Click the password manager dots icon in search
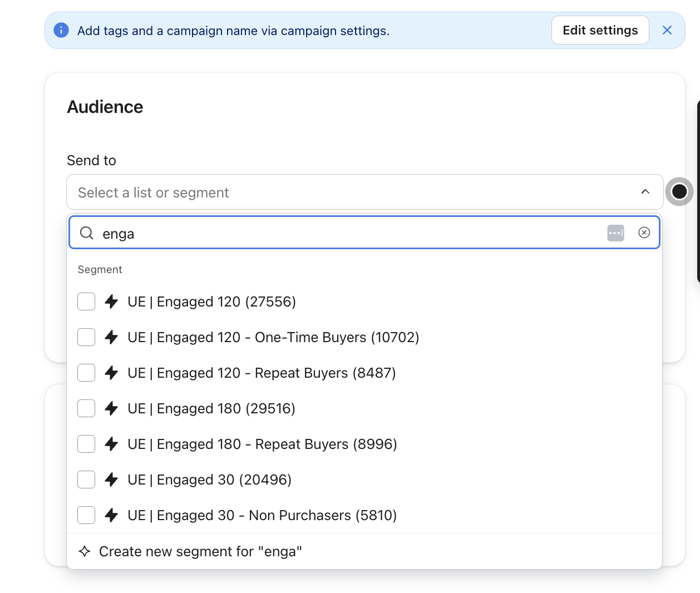The image size is (700, 593). 615,233
